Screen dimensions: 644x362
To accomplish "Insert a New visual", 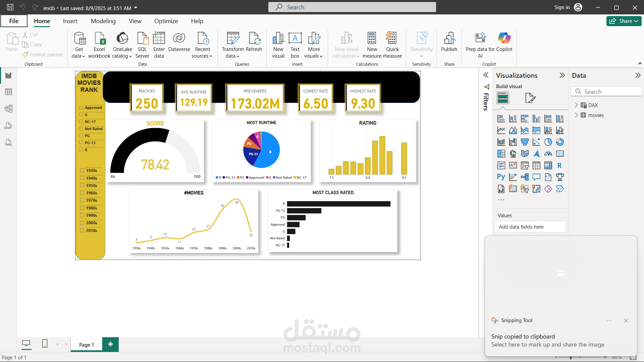I will (x=278, y=45).
